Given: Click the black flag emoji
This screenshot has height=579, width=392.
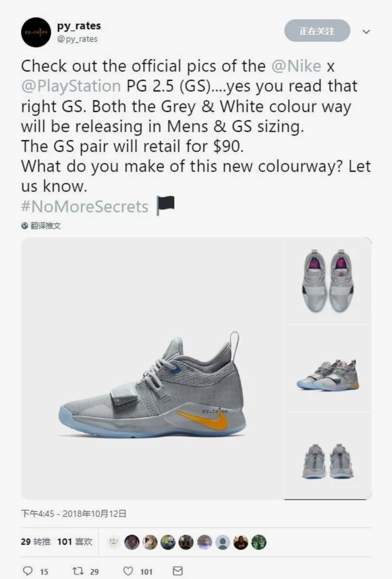Looking at the screenshot, I should click(166, 205).
